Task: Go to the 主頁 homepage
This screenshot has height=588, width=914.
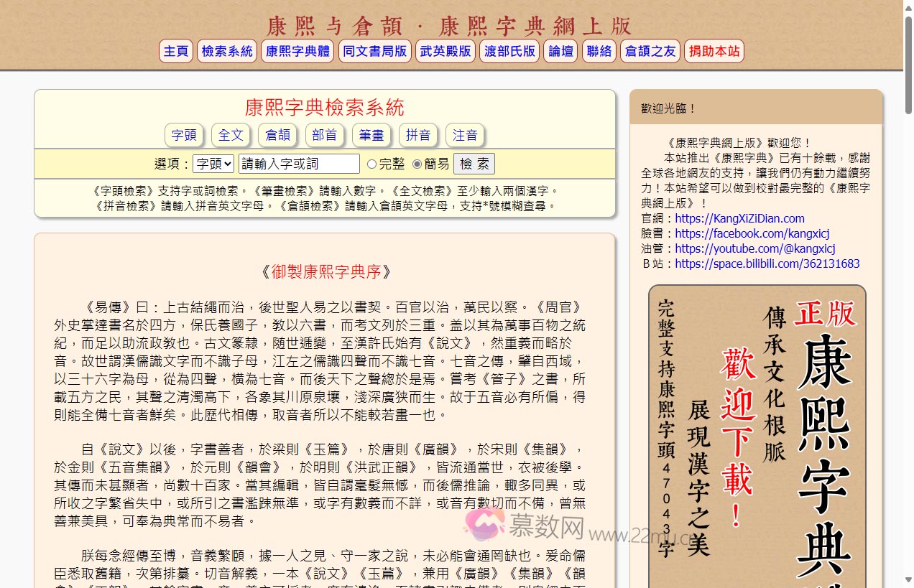Action: coord(175,51)
